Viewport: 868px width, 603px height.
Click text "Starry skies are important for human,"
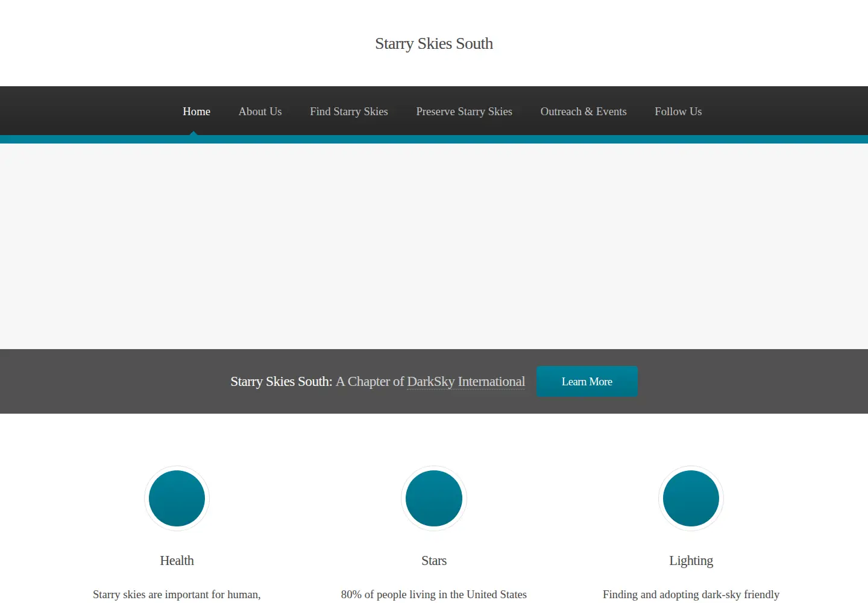pyautogui.click(x=177, y=595)
